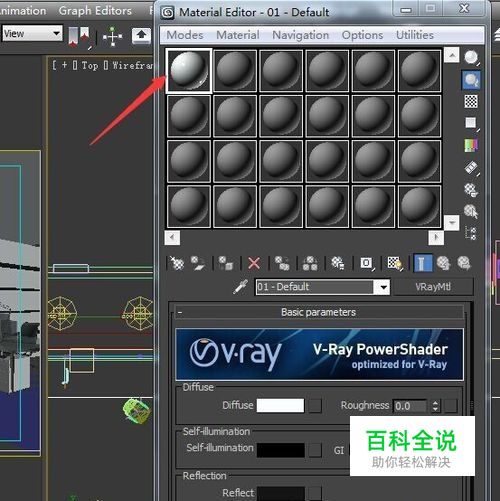Open Material/Map Navigator icon

tap(471, 233)
